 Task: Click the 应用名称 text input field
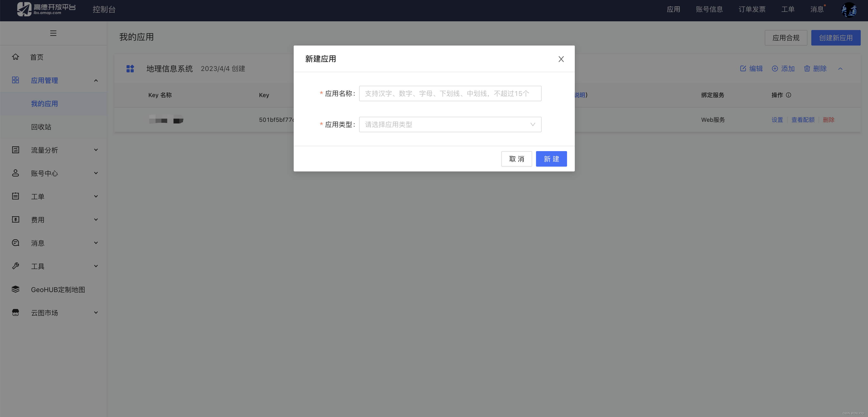450,94
